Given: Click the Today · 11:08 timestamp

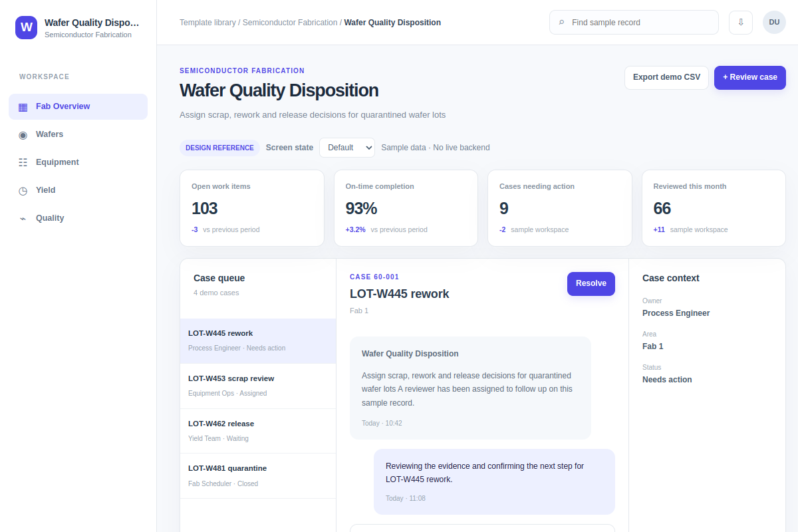Looking at the screenshot, I should (x=406, y=498).
